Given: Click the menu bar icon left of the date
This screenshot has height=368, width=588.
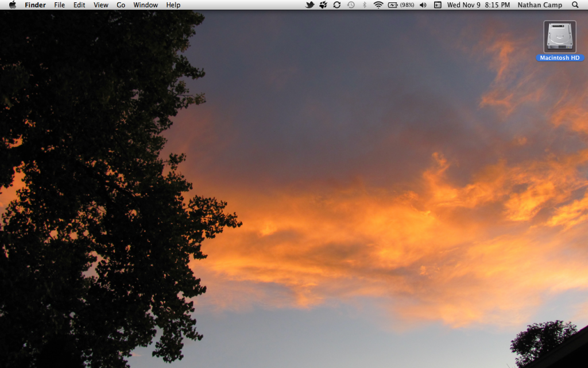Looking at the screenshot, I should (x=438, y=5).
